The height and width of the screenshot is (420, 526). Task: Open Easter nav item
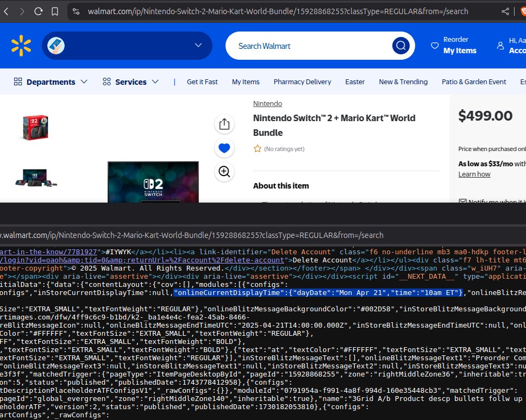355,82
